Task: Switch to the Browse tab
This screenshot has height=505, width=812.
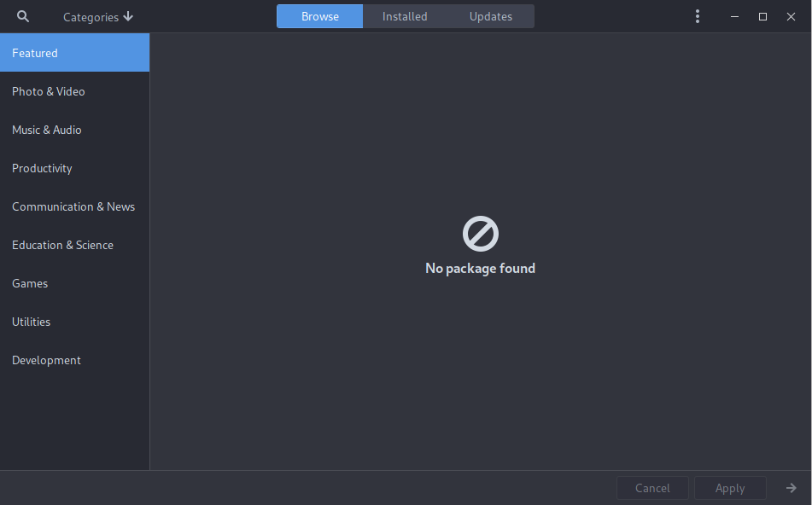Action: click(320, 16)
